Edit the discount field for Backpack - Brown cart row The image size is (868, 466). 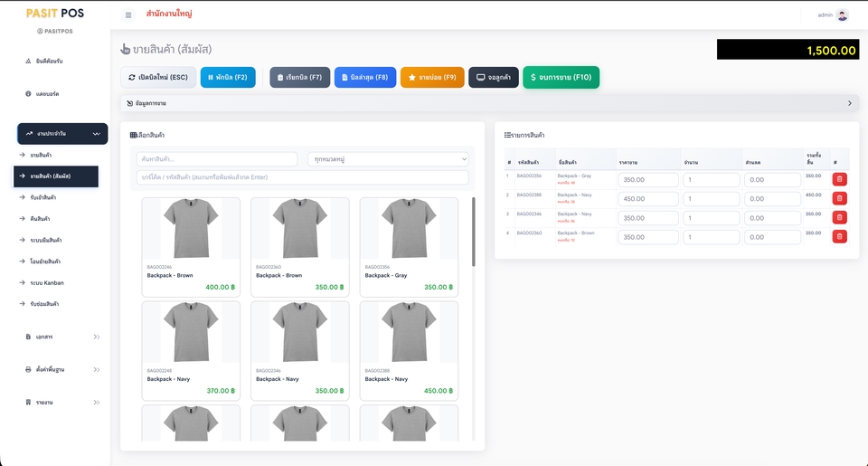click(x=773, y=237)
